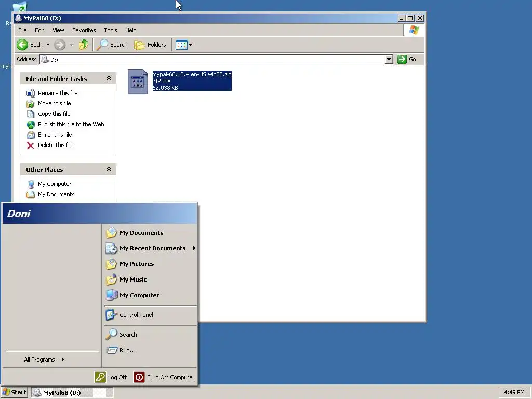Minimize the MyPal68 (D:) window

click(x=402, y=18)
